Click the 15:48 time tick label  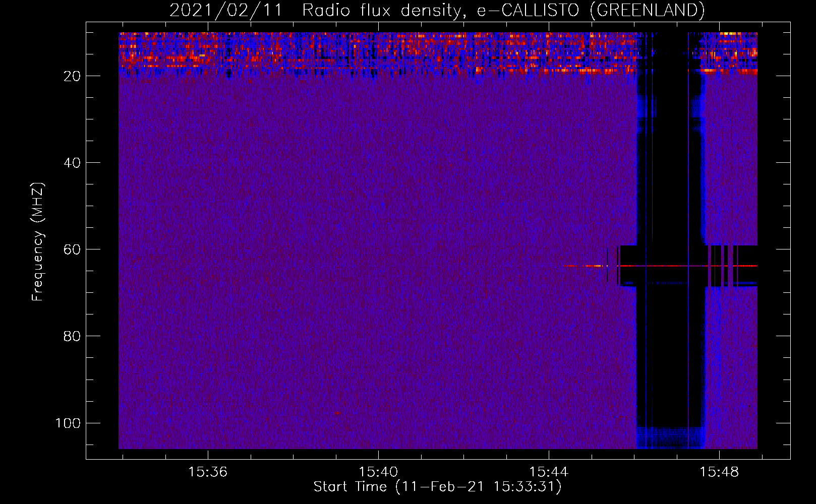[x=719, y=472]
